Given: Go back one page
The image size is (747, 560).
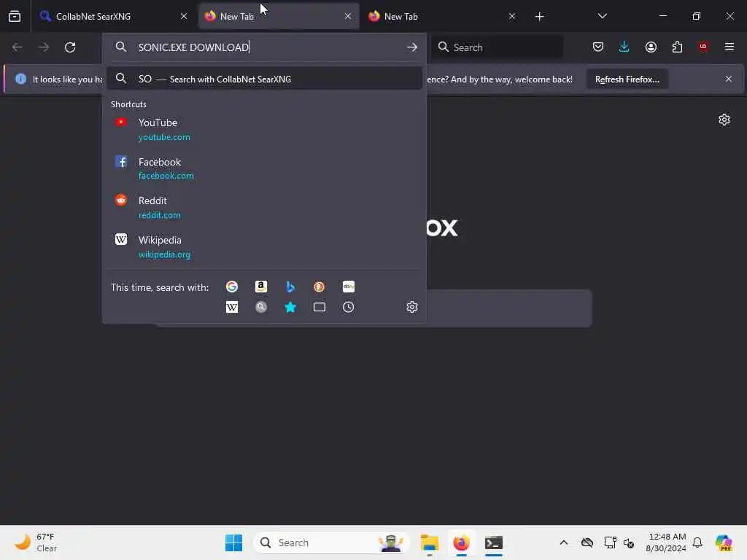Looking at the screenshot, I should 18,47.
